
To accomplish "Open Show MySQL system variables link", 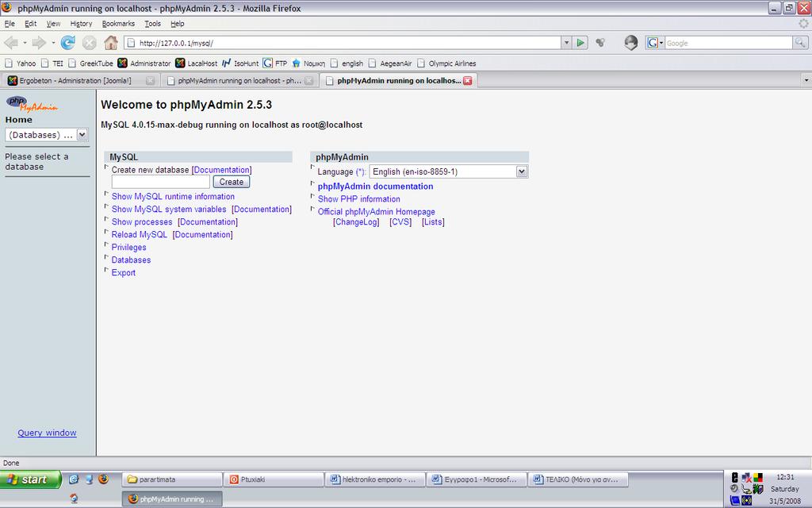I will [169, 210].
